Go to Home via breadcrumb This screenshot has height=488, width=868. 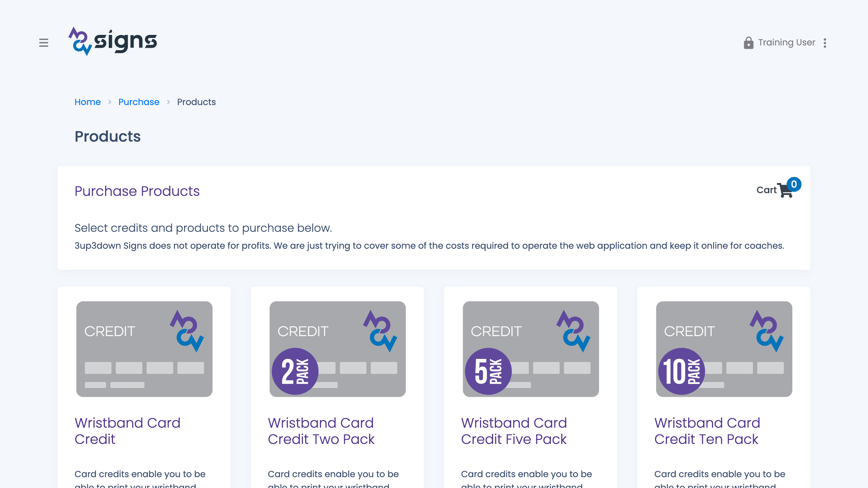click(87, 102)
